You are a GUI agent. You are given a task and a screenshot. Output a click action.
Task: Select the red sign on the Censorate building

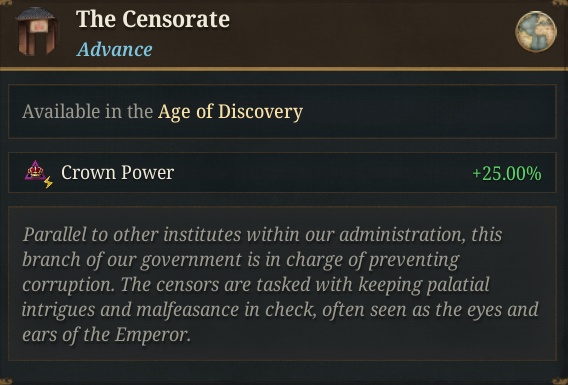pyautogui.click(x=39, y=26)
